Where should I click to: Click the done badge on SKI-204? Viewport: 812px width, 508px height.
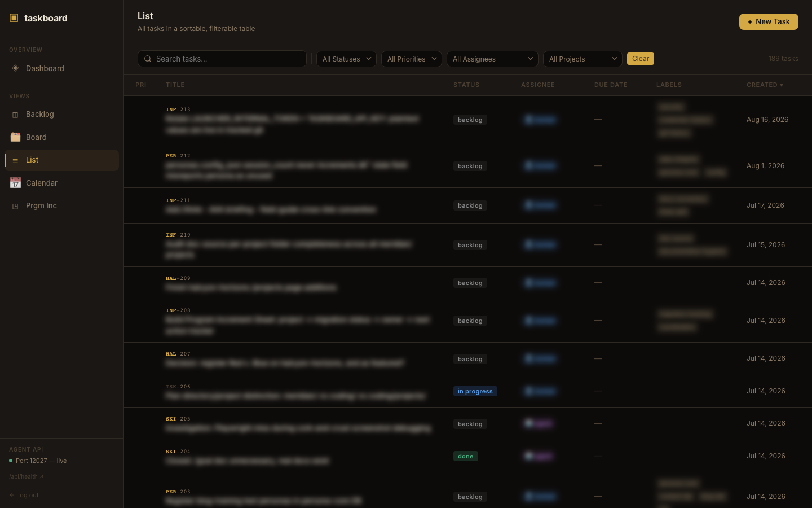pos(466,456)
